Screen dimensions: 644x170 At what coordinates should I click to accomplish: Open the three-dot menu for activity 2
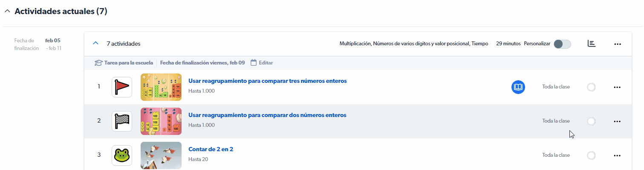coord(617,121)
